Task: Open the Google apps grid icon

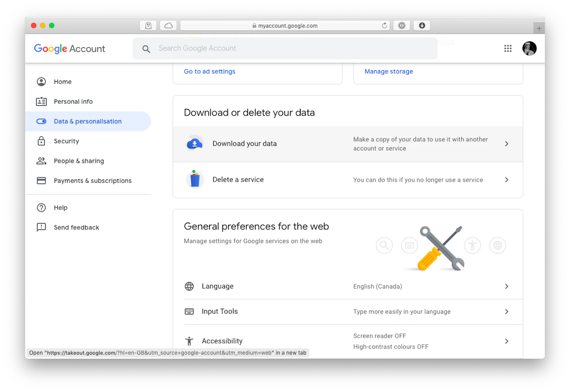Action: [x=508, y=48]
